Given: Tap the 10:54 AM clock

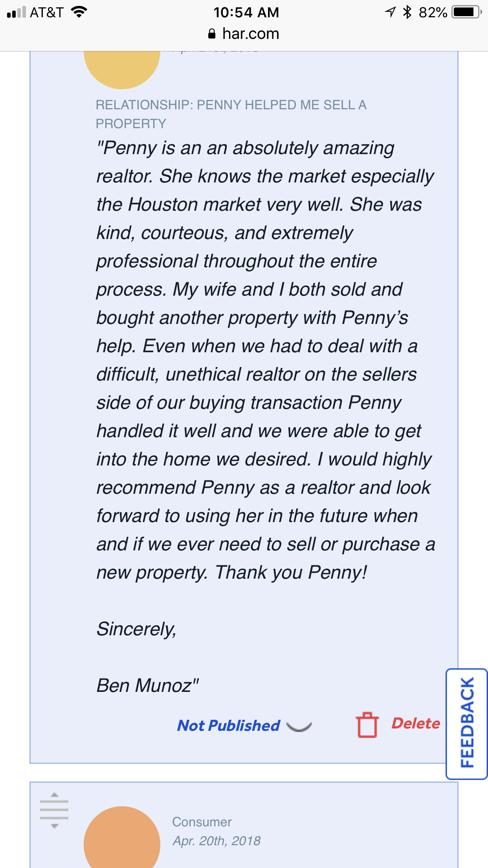Looking at the screenshot, I should tap(246, 13).
